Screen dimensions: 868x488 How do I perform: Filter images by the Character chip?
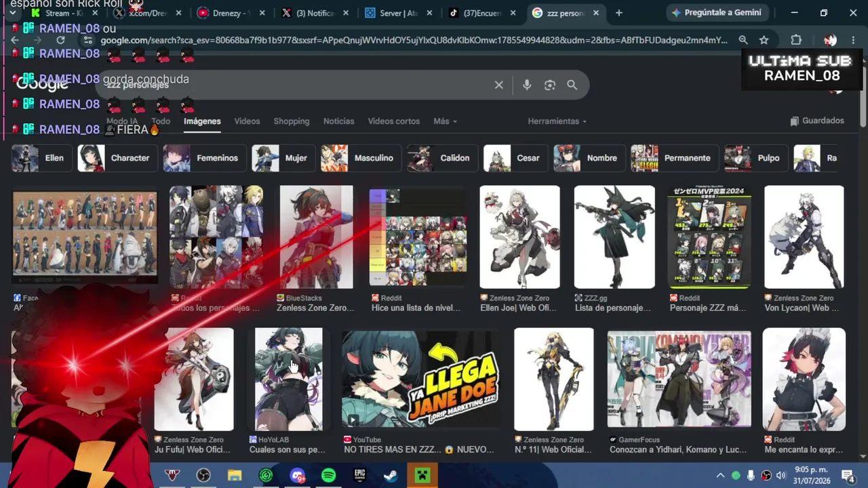click(117, 158)
